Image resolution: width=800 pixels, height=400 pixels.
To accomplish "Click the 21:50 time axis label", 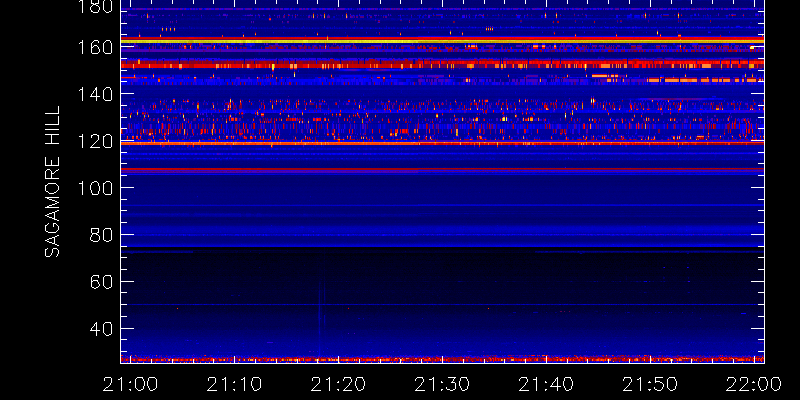I will (x=649, y=384).
